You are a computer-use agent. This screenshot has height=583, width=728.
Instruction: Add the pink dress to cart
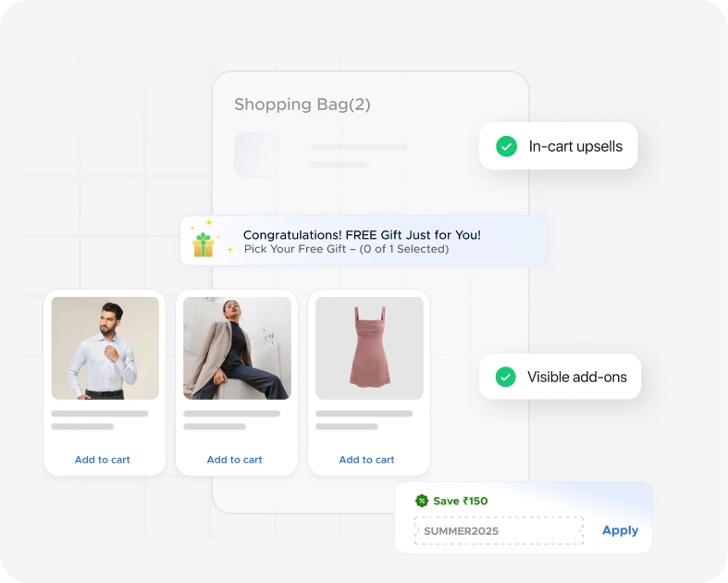(x=367, y=459)
